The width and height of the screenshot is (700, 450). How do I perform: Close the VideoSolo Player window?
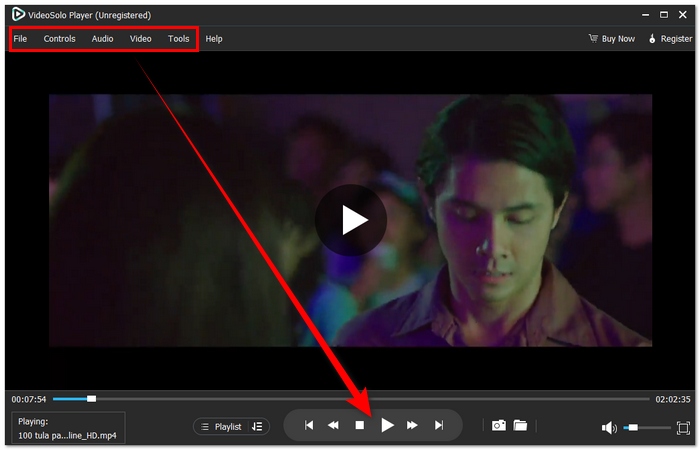pos(683,15)
